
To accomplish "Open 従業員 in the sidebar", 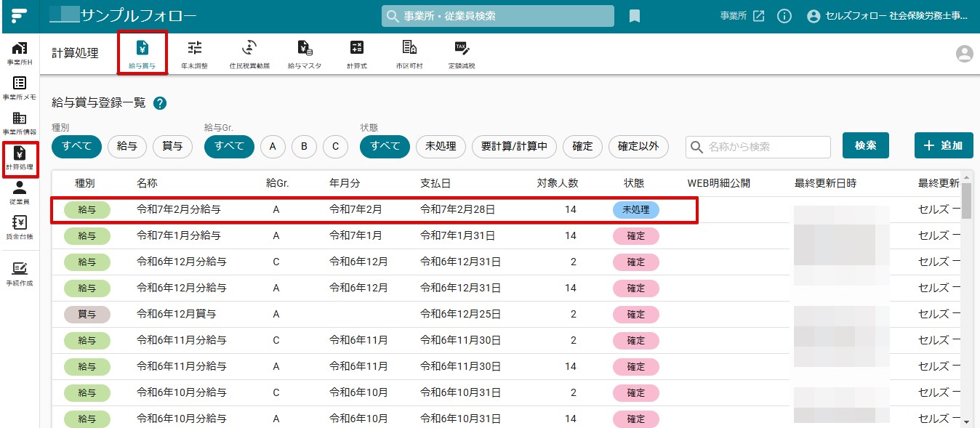I will 20,192.
